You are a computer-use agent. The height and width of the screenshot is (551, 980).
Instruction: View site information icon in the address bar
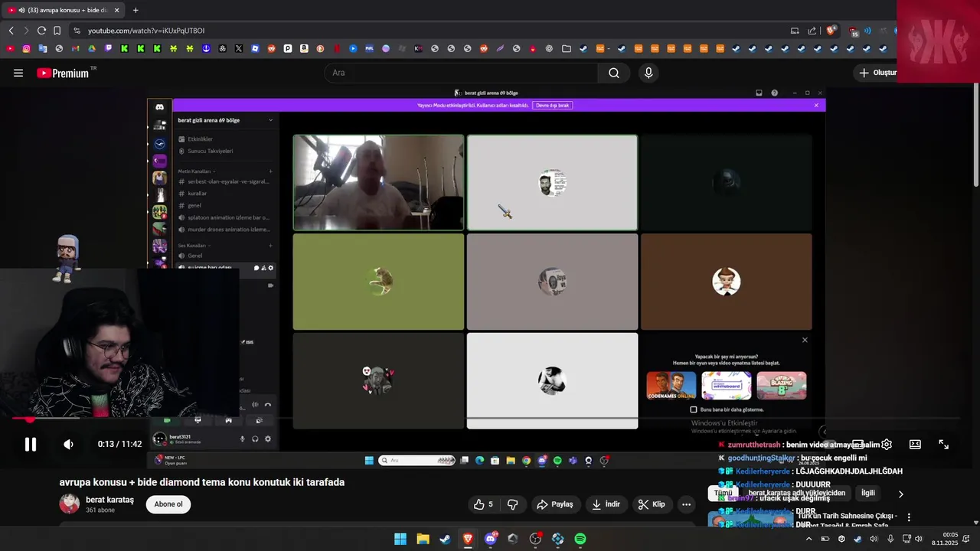tap(77, 31)
